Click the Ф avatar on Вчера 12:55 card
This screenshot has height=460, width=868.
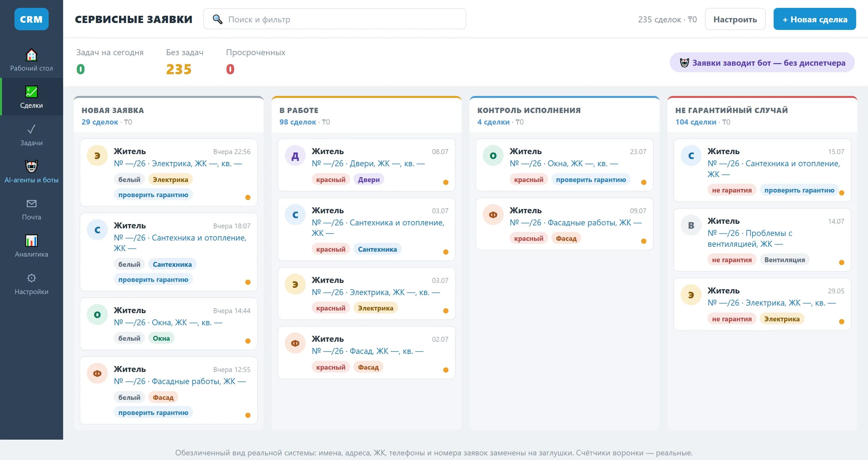point(97,374)
